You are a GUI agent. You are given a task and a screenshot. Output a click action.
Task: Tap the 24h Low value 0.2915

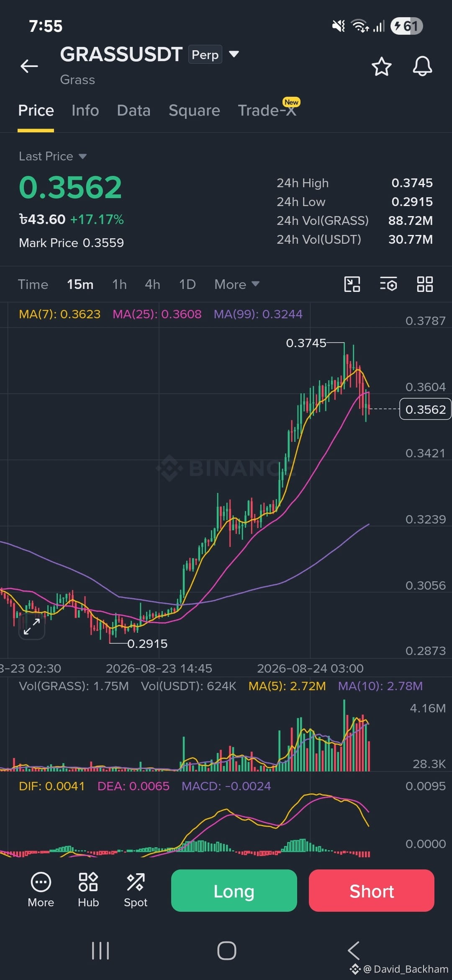[412, 202]
